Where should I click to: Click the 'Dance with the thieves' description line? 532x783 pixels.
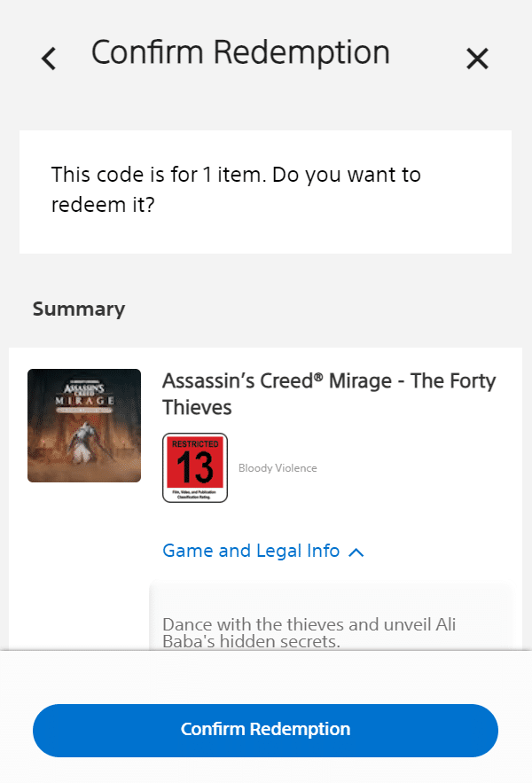click(x=309, y=624)
